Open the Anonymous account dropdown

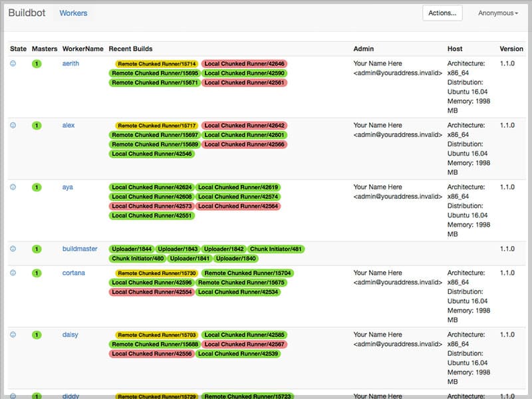(x=499, y=13)
